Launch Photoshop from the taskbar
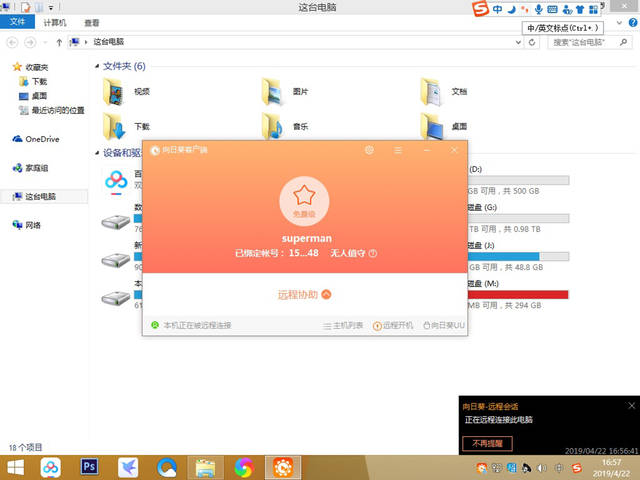Screen dimensions: 640x480 point(89,467)
